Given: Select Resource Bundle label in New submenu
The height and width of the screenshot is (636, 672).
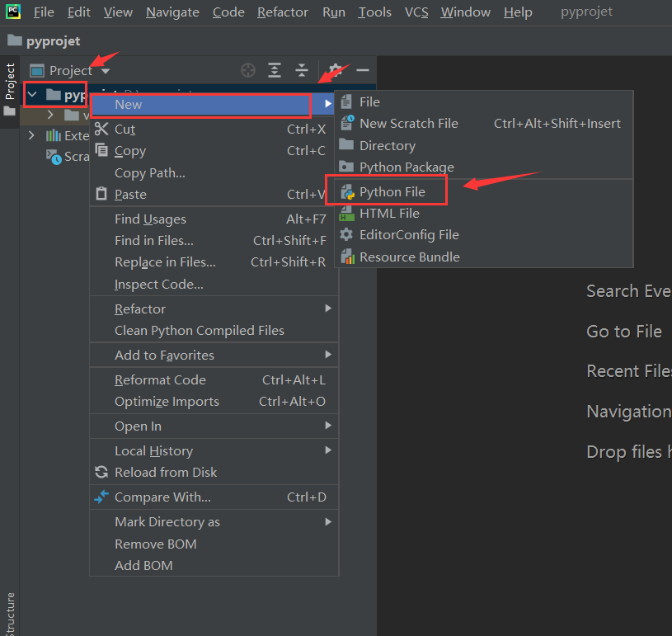Looking at the screenshot, I should (x=410, y=257).
